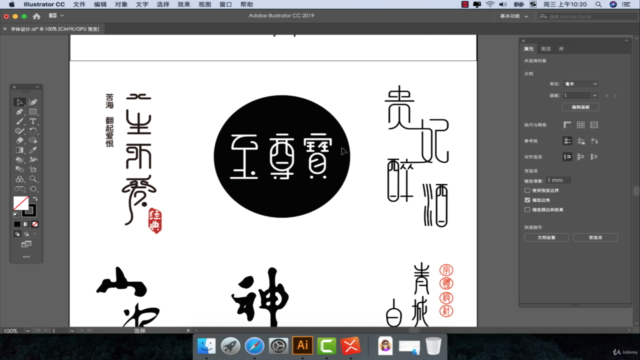Viewport: 640px width, 360px height.
Task: Choose Draw Behind mode
Action: point(26,234)
